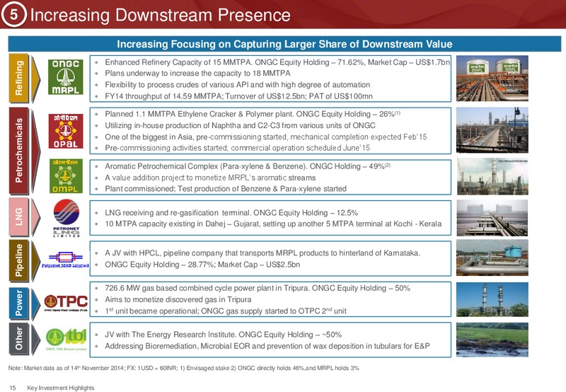Click the 'Increasing Downstream Presence' slide title
Image resolution: width=566 pixels, height=392 pixels.
pos(161,15)
